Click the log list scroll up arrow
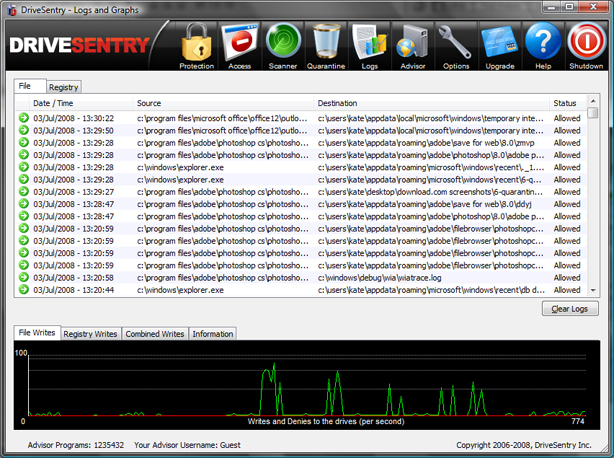 [593, 101]
